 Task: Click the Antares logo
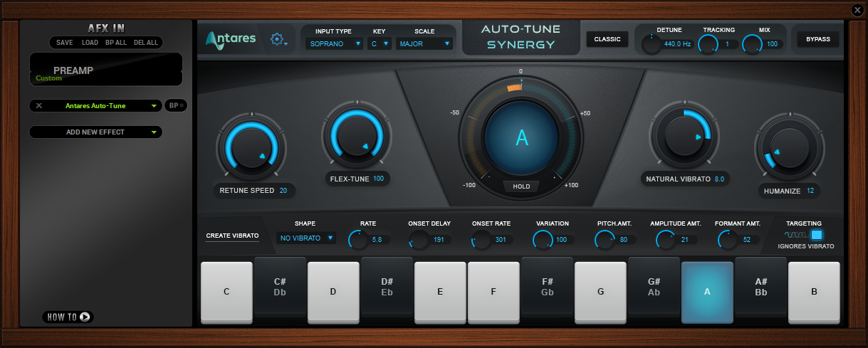pos(230,39)
